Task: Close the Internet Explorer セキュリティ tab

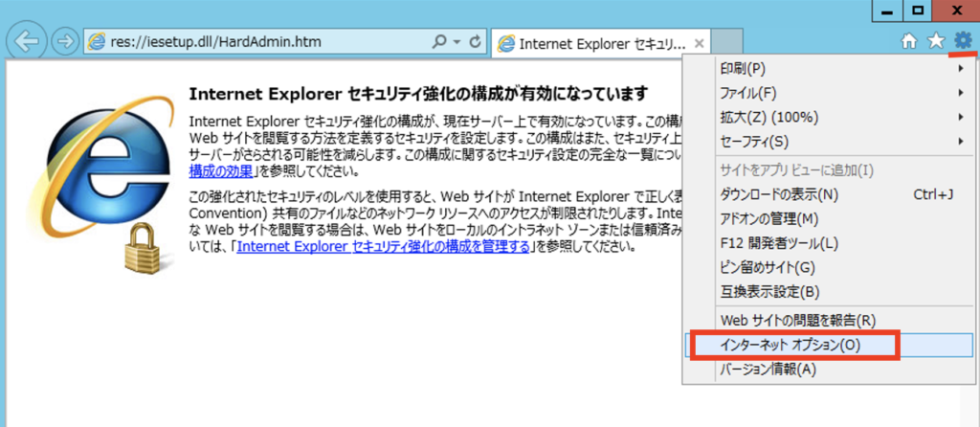Action: point(700,44)
